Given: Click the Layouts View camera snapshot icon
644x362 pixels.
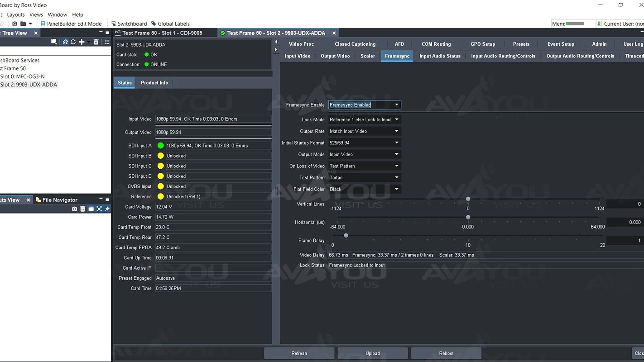Looking at the screenshot, I should [x=75, y=209].
